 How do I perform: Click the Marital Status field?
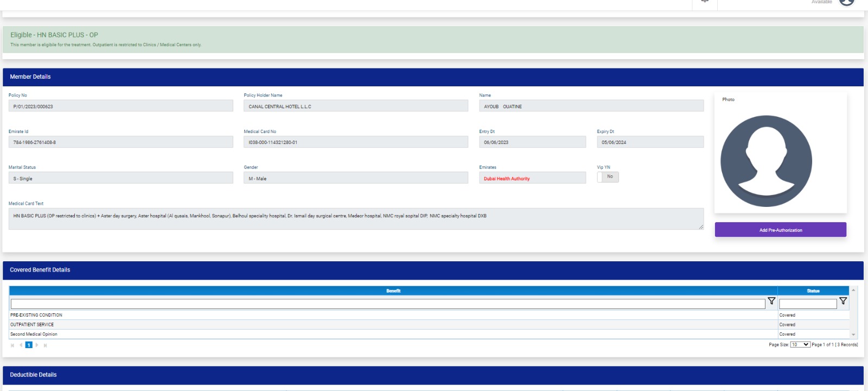coord(121,178)
